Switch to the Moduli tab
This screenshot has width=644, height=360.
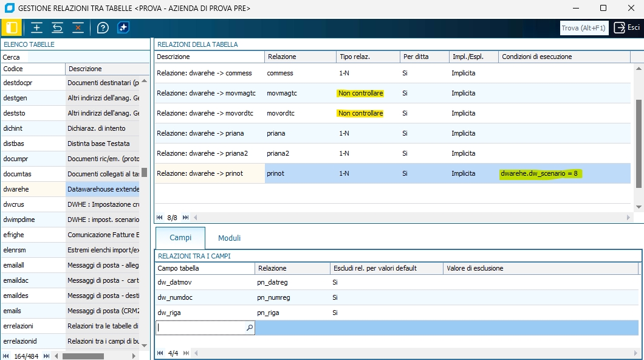tap(229, 238)
